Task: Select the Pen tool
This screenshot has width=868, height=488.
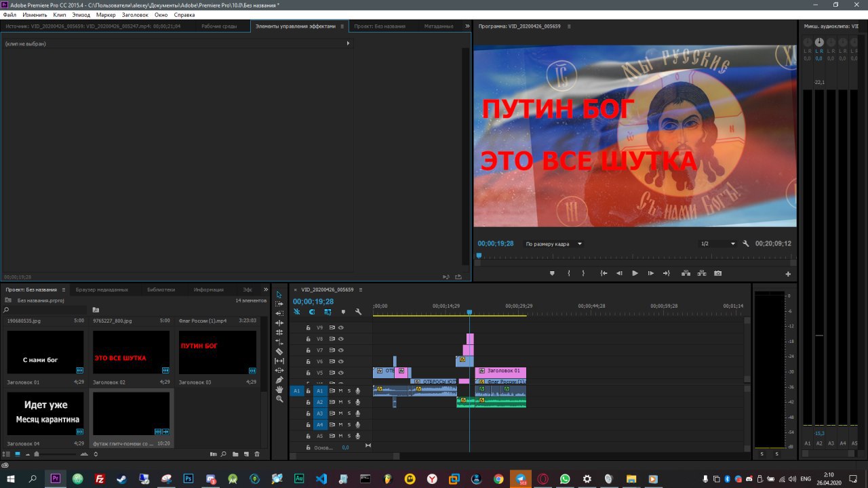Action: [x=279, y=380]
